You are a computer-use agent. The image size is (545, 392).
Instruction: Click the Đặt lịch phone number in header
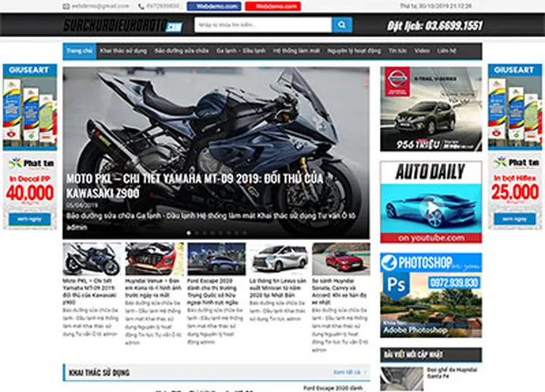[434, 26]
